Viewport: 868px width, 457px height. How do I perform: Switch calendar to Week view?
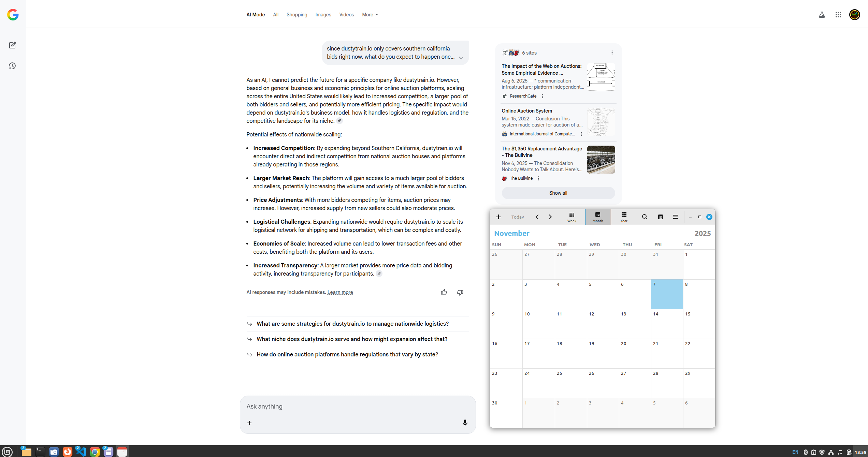pos(572,217)
